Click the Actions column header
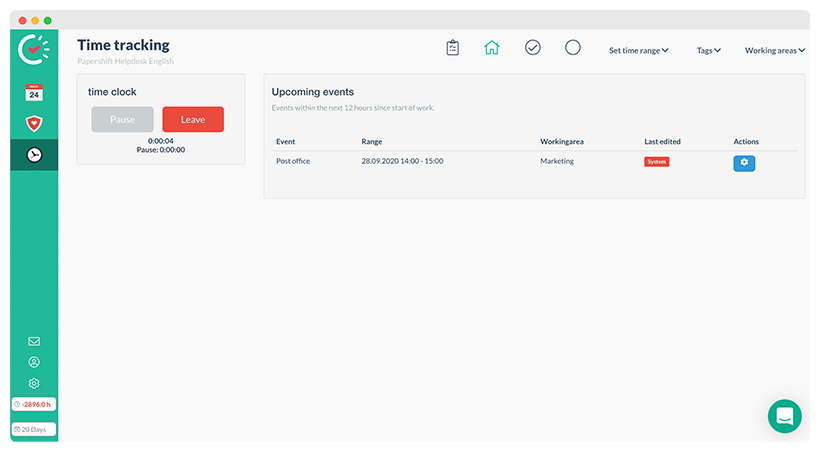 point(746,142)
